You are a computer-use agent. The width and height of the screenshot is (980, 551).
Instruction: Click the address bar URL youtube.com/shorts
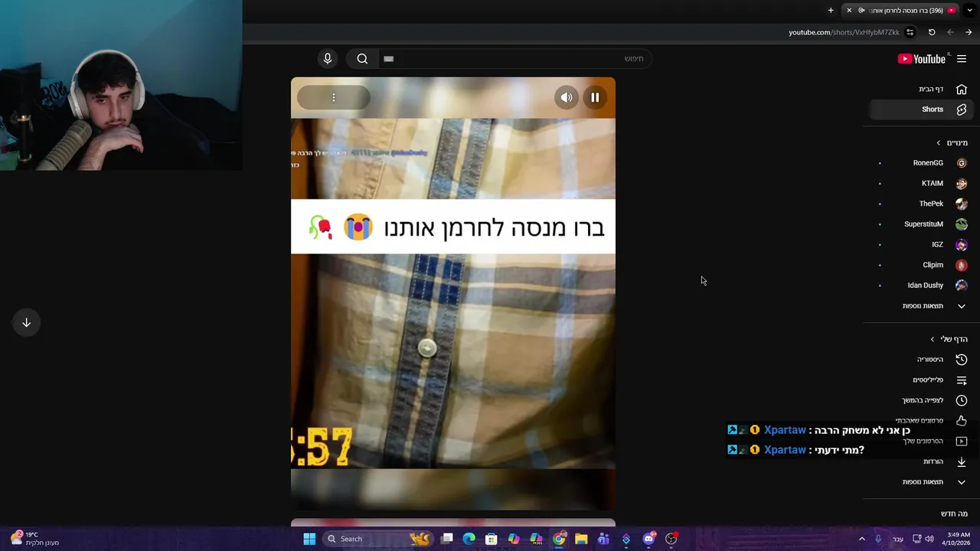click(844, 32)
